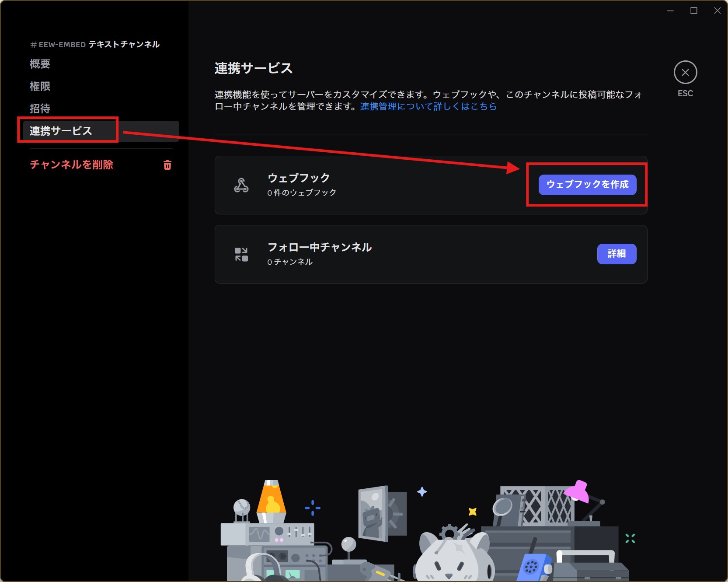Open the 連携管理について詳しくはこちら help link
Image resolution: width=728 pixels, height=582 pixels.
coord(428,106)
